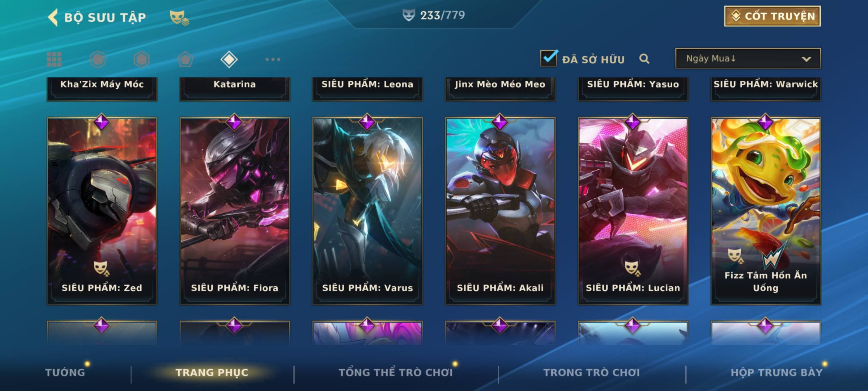Select the white diamond rarity filter
Screen dimensions: 868x391
point(229,59)
